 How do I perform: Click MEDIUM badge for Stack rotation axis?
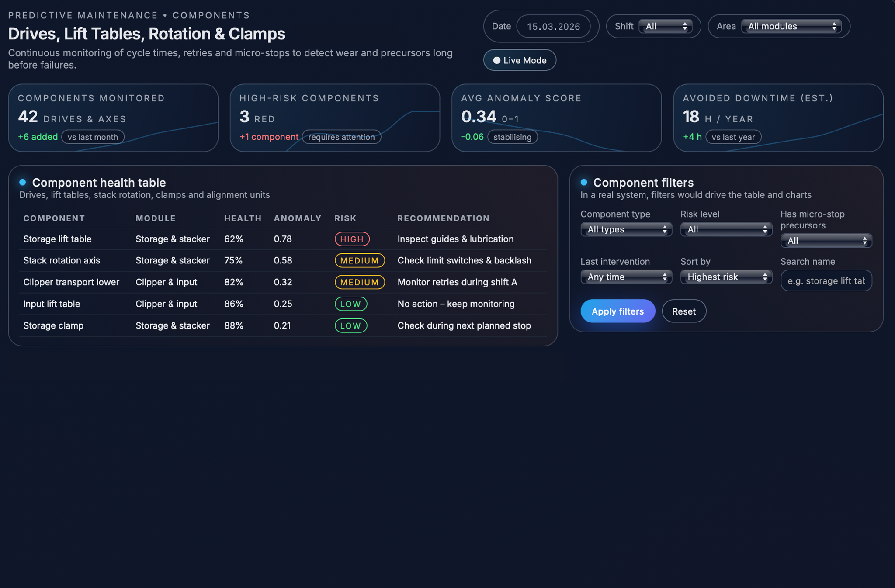(x=359, y=260)
